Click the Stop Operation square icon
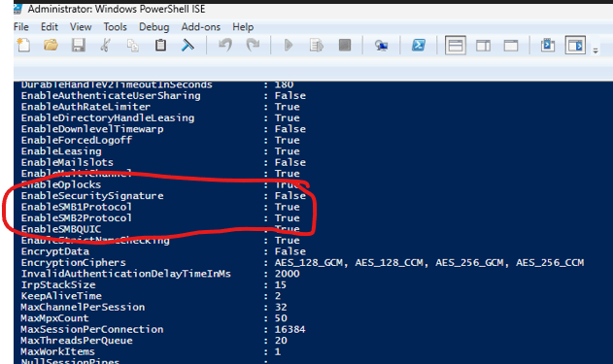613x364 pixels. tap(345, 46)
